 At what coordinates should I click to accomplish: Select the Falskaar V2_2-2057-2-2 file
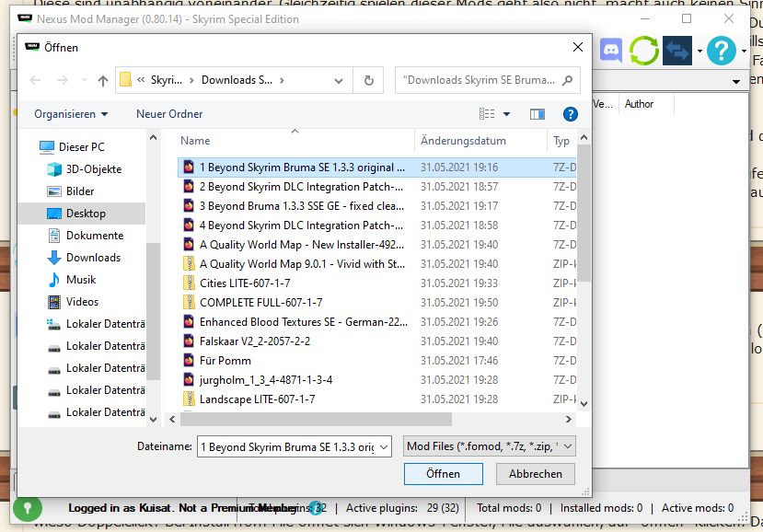[254, 341]
